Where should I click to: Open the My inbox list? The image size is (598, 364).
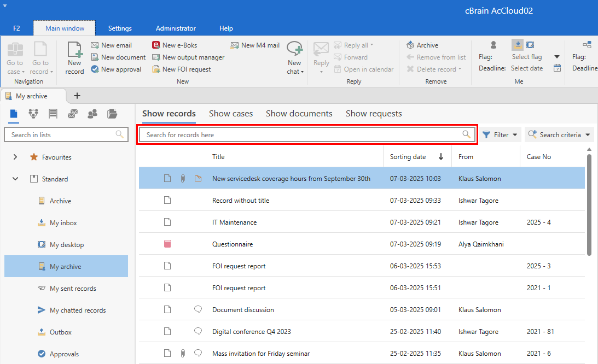[63, 223]
